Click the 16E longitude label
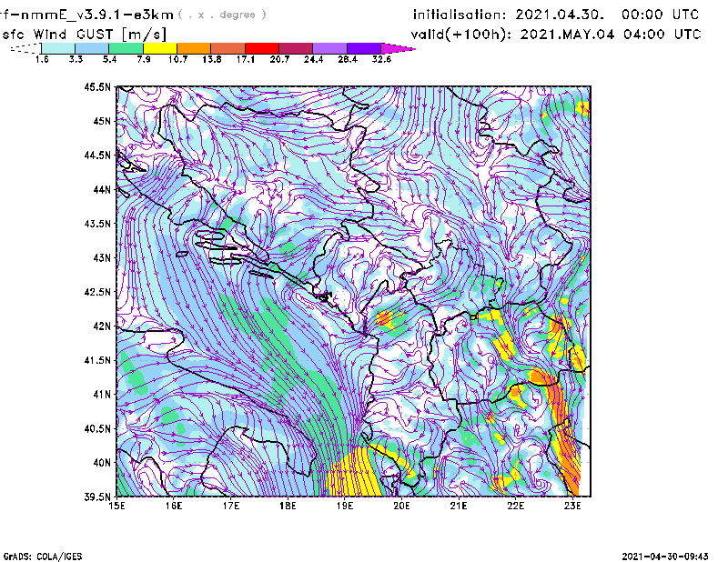Screen dimensions: 728x562 [174, 506]
